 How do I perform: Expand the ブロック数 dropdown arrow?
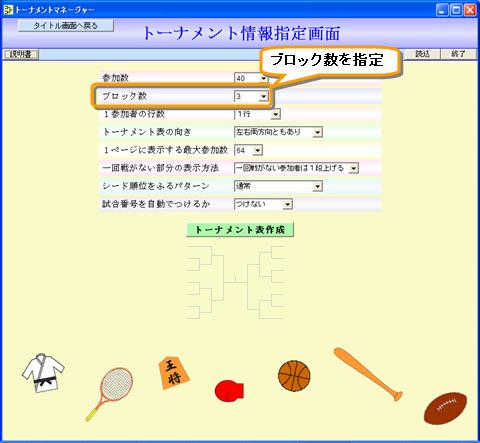pyautogui.click(x=263, y=96)
